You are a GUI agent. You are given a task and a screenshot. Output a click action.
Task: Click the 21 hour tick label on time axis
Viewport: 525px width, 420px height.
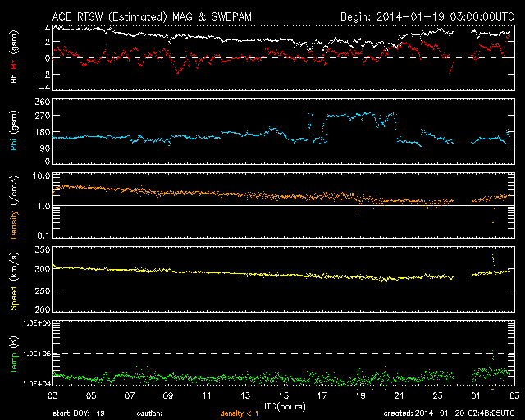398,395
